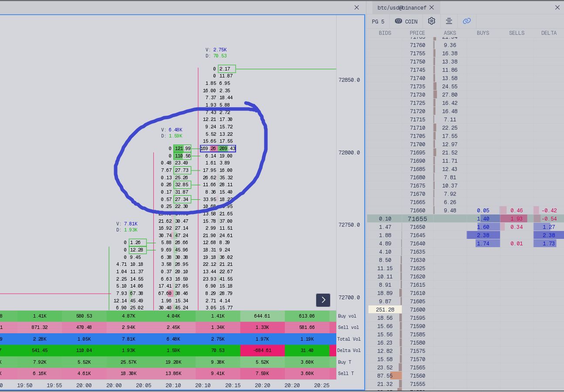Click the BIDS column header
This screenshot has height=392, width=564.
tap(385, 33)
